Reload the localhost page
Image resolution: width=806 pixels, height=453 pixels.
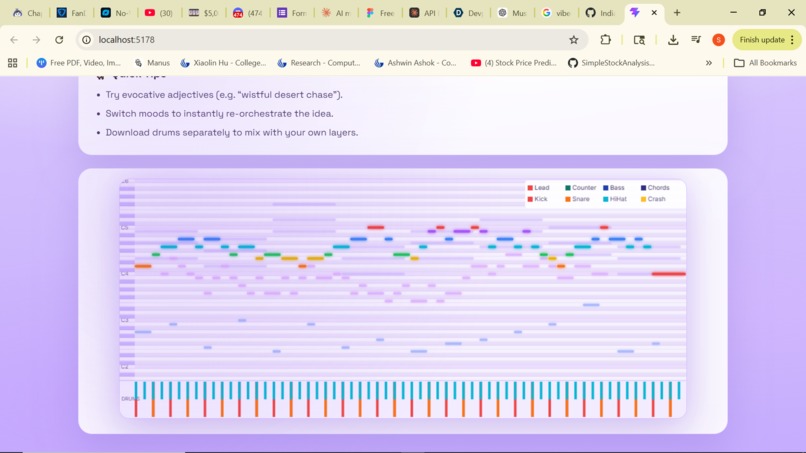[x=59, y=40]
